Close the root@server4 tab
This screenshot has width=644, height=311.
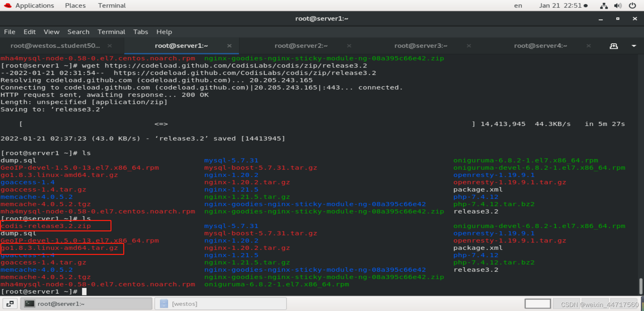click(589, 46)
